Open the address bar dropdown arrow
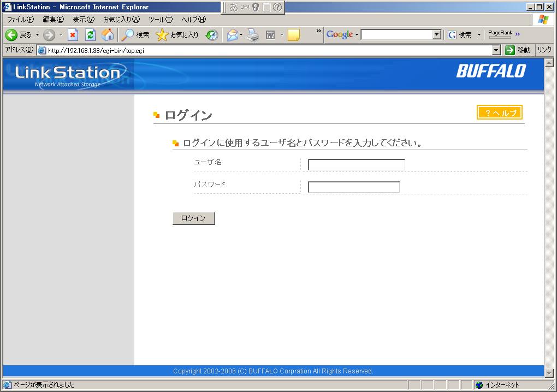Viewport: 557px width, 392px height. [x=496, y=50]
